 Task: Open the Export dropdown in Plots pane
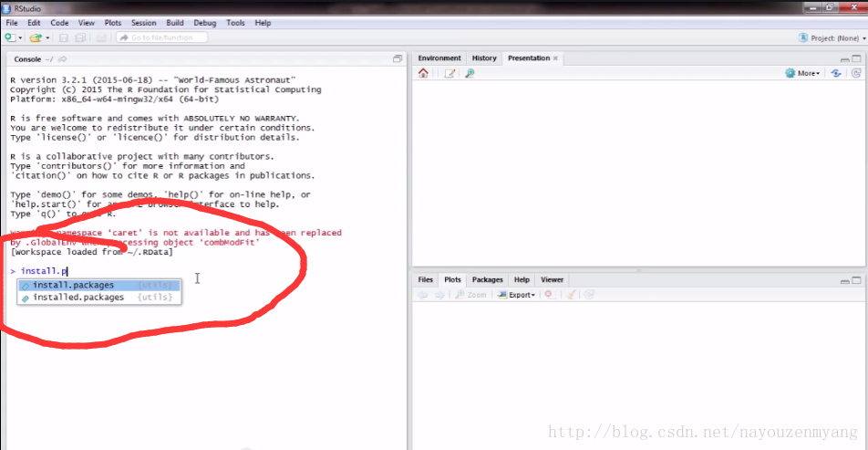[516, 295]
